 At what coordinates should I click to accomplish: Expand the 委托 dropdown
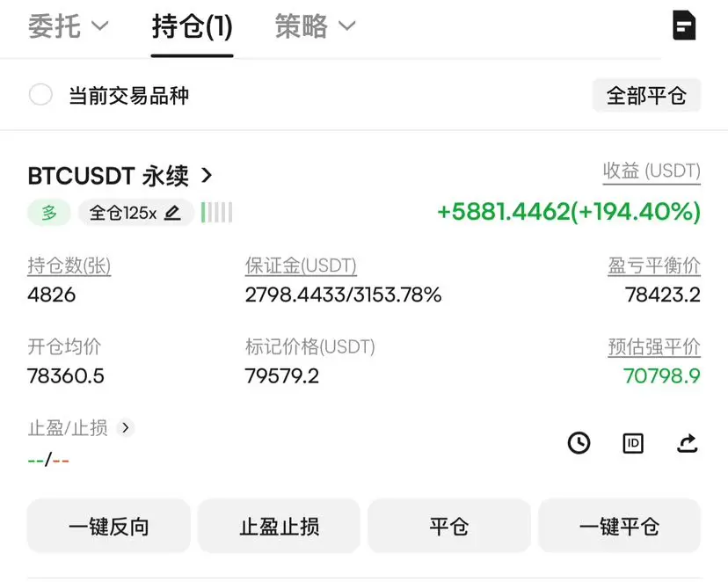click(x=68, y=25)
